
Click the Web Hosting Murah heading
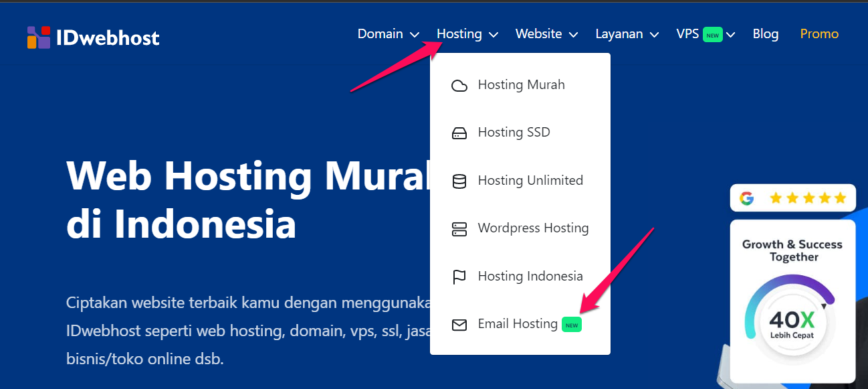pos(248,200)
